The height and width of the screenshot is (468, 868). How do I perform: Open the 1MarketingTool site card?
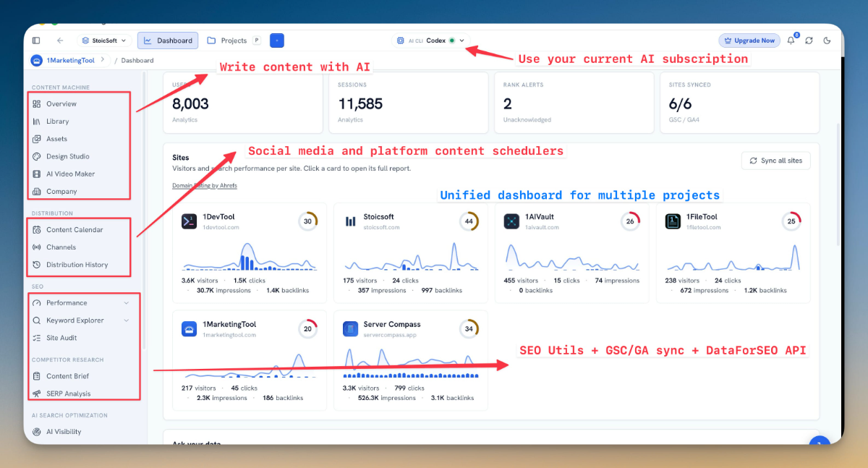250,360
